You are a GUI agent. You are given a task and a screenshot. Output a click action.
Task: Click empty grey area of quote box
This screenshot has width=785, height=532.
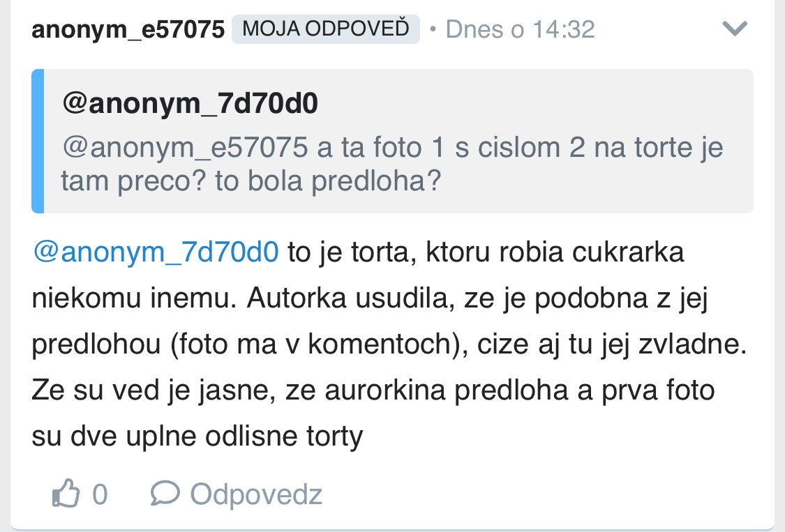[x=593, y=188]
